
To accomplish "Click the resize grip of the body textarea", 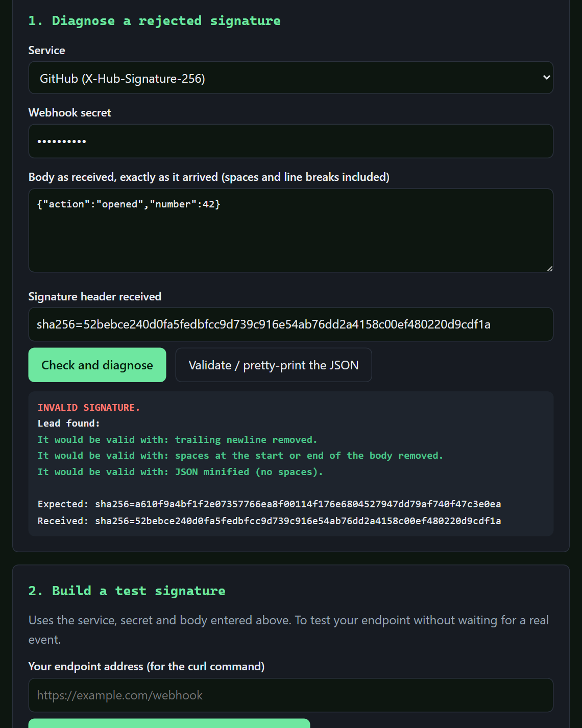I will (549, 268).
